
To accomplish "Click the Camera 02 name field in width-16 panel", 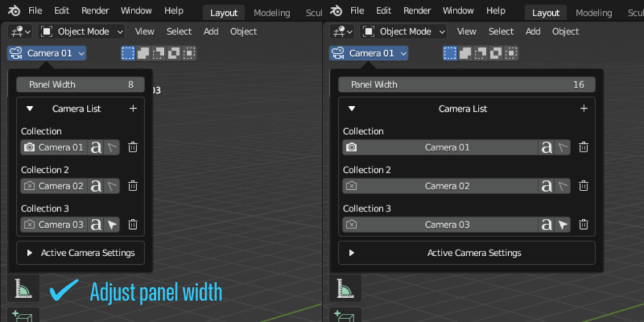I will point(447,186).
